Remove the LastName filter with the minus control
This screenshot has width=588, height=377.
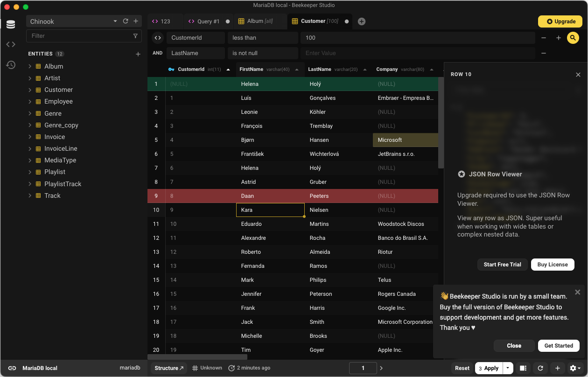click(x=543, y=53)
